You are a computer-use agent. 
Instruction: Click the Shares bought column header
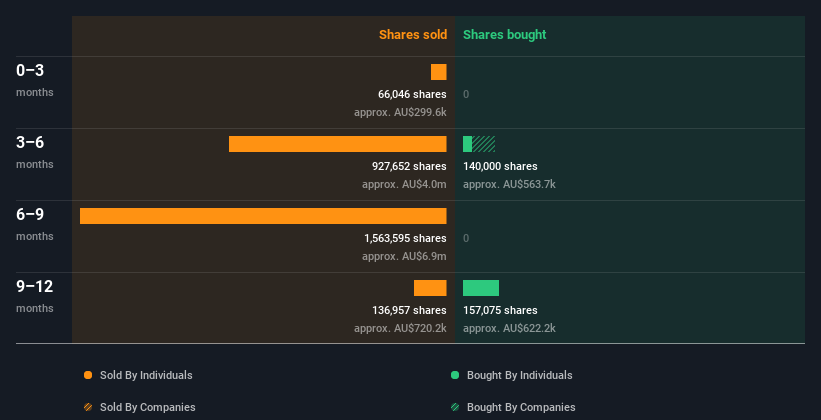point(505,35)
